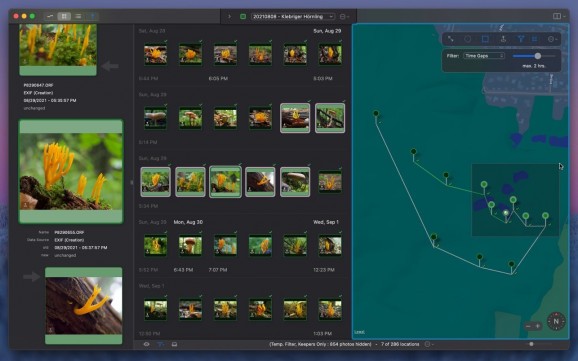The image size is (578, 361).
Task: Select the orange fungus on bark thumbnail
Action: pos(260,181)
